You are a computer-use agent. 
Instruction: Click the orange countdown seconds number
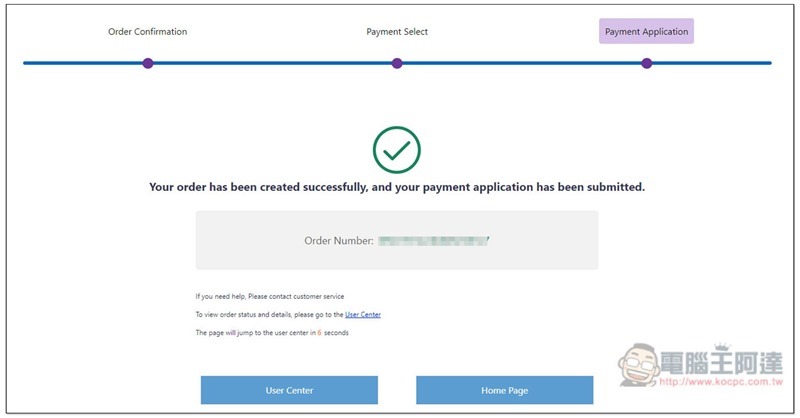[319, 333]
